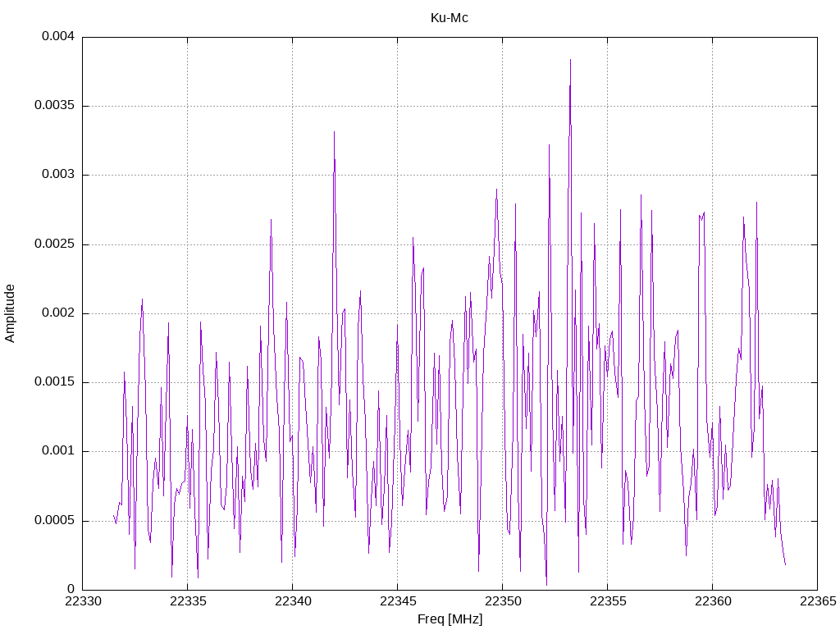840x630 pixels.
Task: Click the y-axis tick label 0.0025
Action: 54,244
